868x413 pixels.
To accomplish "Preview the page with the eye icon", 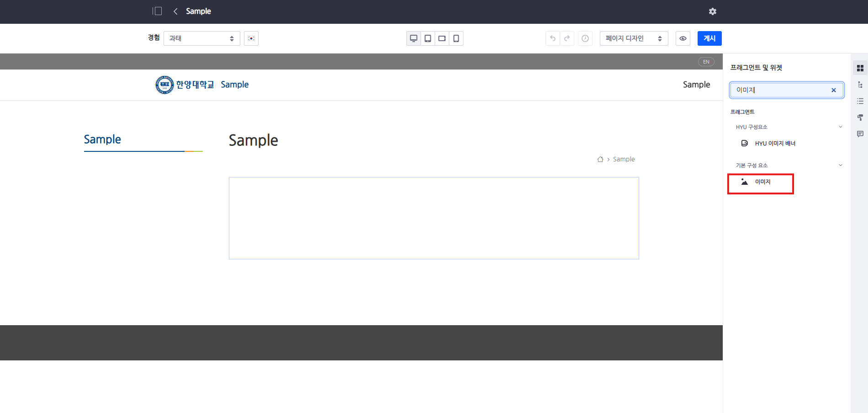I will [x=683, y=38].
